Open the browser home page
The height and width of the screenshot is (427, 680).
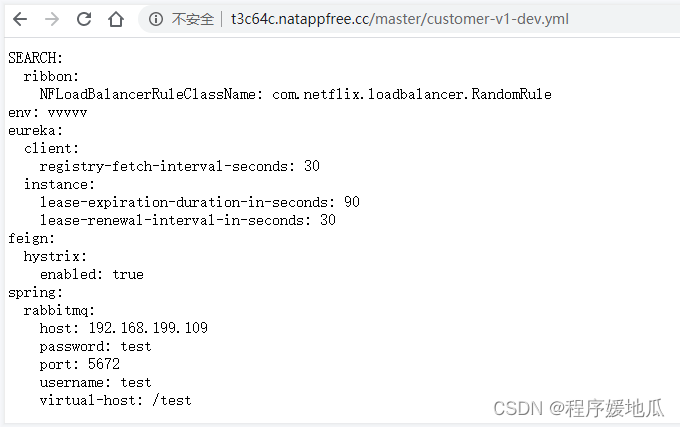coord(116,19)
